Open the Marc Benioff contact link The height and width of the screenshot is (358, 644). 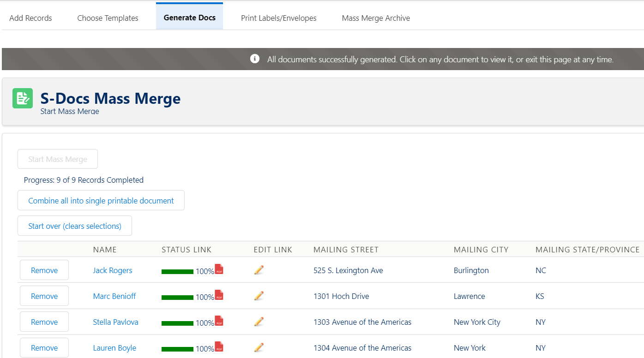[114, 296]
